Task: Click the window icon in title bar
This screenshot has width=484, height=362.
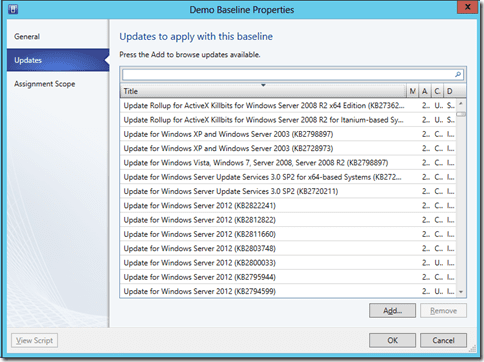Action: [13, 9]
